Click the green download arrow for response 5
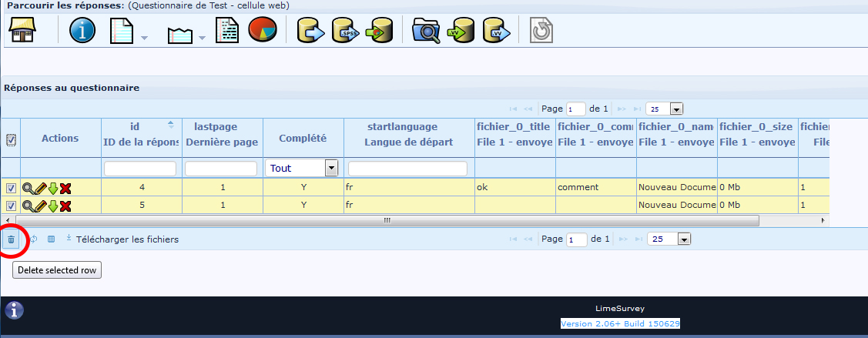Screen dimensions: 868x338 [53, 206]
